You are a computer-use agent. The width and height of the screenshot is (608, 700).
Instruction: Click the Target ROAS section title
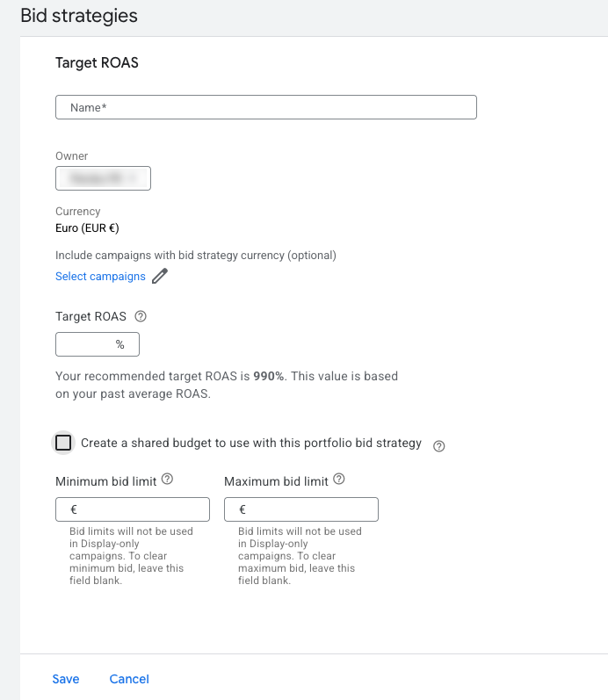point(97,62)
